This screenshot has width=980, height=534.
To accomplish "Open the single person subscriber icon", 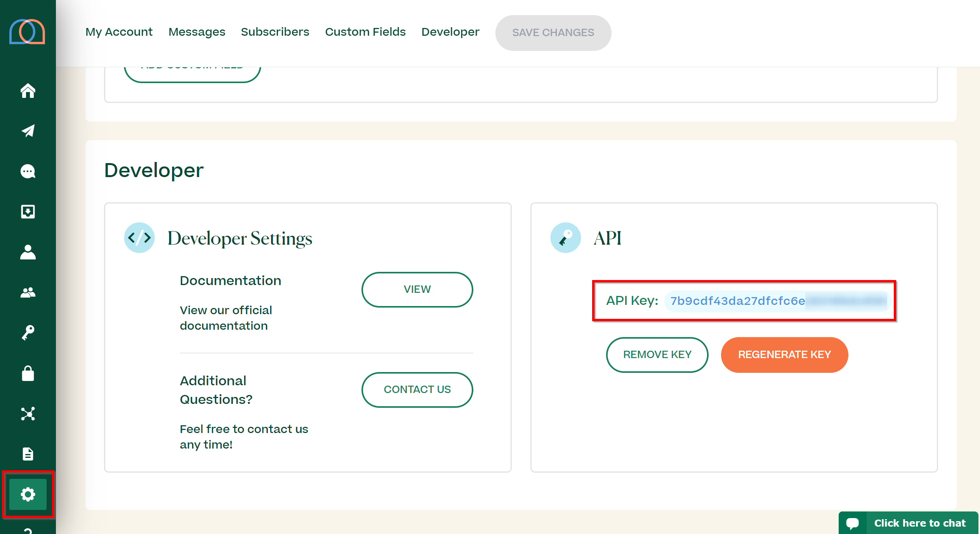I will [28, 252].
